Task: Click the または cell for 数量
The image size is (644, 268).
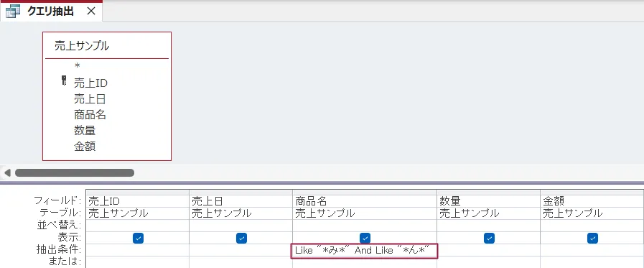Action: pyautogui.click(x=488, y=262)
